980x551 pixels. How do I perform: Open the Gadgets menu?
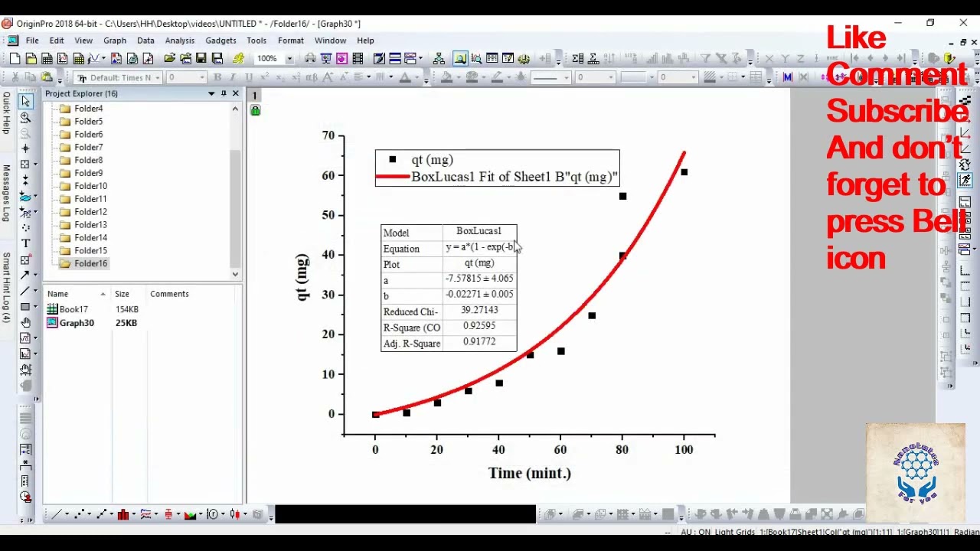click(220, 41)
